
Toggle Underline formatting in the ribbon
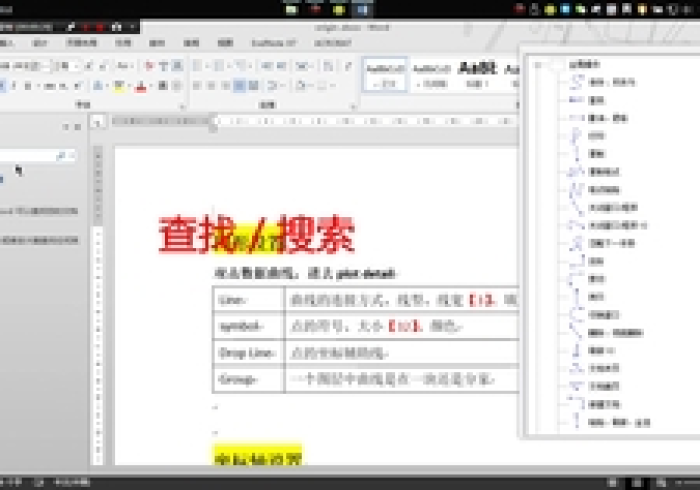(27, 85)
